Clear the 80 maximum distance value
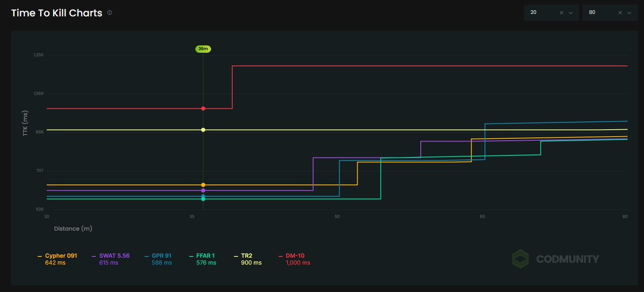 point(620,12)
